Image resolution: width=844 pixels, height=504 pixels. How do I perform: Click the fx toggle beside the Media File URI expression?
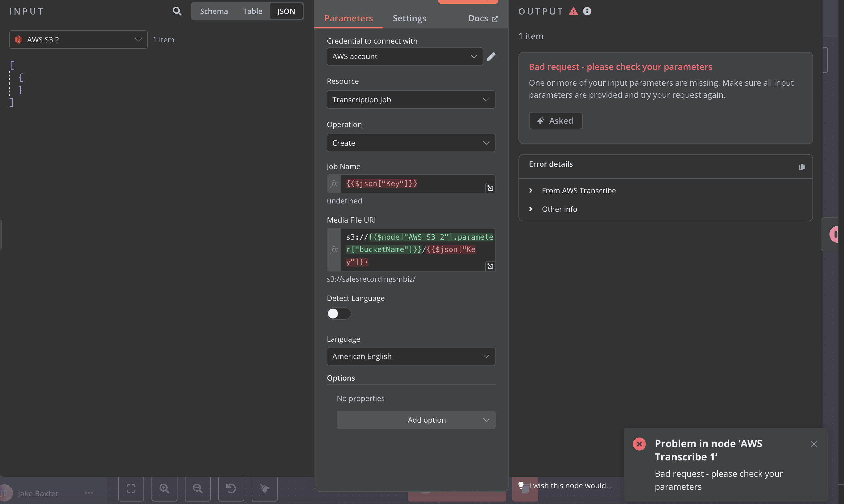coord(334,250)
